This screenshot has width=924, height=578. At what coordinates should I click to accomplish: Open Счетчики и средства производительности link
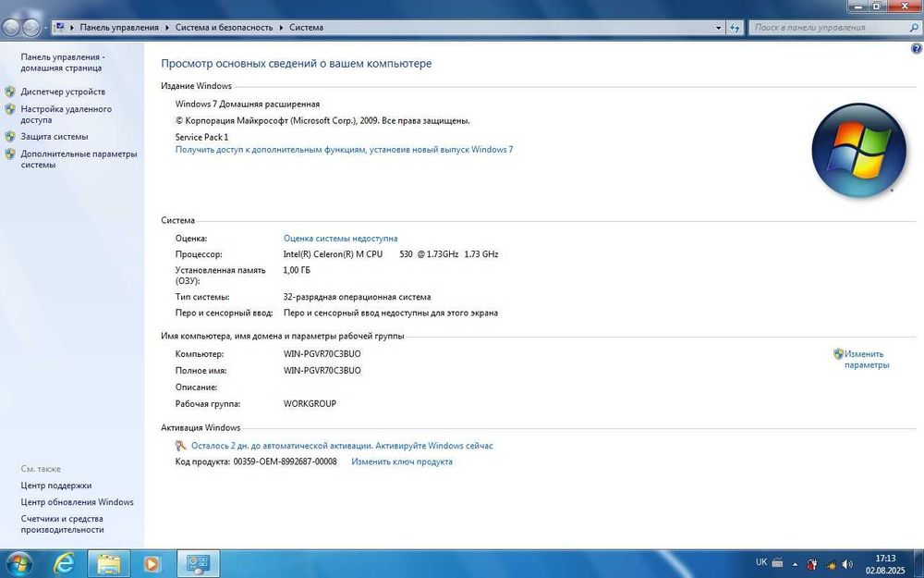pyautogui.click(x=62, y=524)
